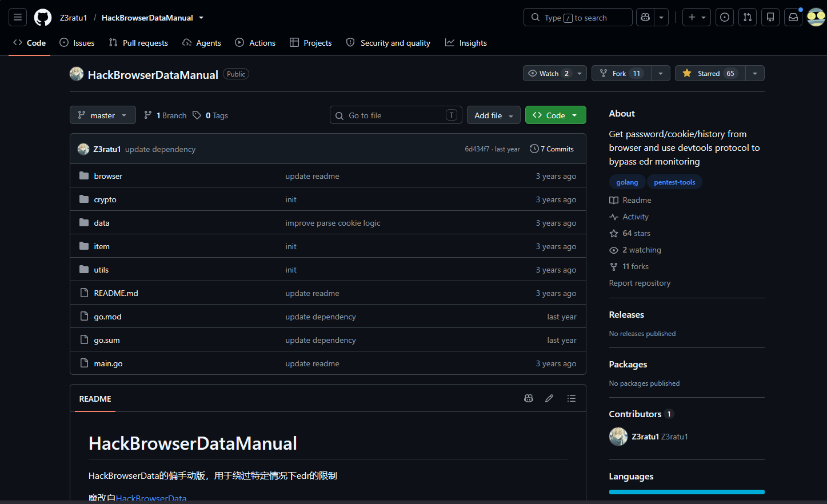The height and width of the screenshot is (504, 827).
Task: Expand the Fork options dropdown arrow
Action: [x=661, y=73]
